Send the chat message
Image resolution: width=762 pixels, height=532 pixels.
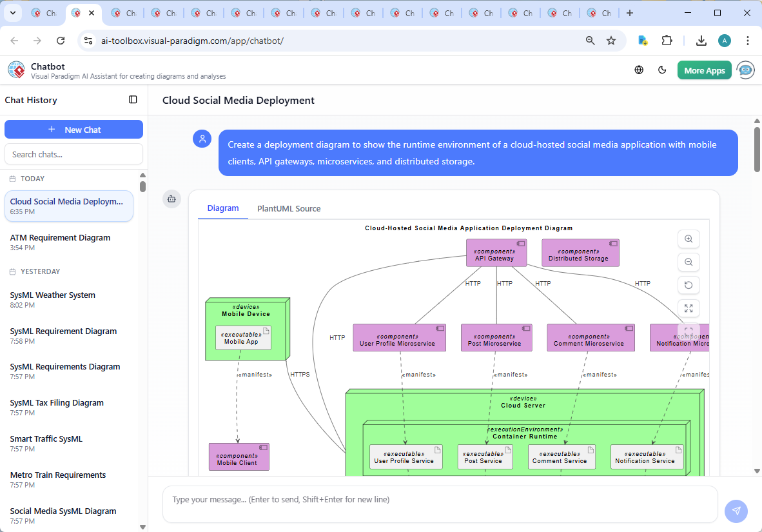point(736,511)
